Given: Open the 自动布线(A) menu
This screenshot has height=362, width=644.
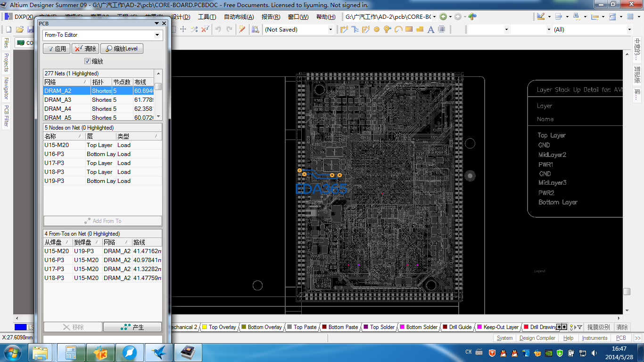Looking at the screenshot, I should (239, 17).
